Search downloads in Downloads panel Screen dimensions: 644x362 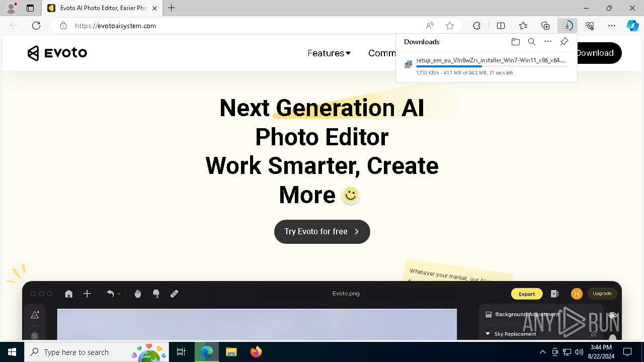(531, 42)
